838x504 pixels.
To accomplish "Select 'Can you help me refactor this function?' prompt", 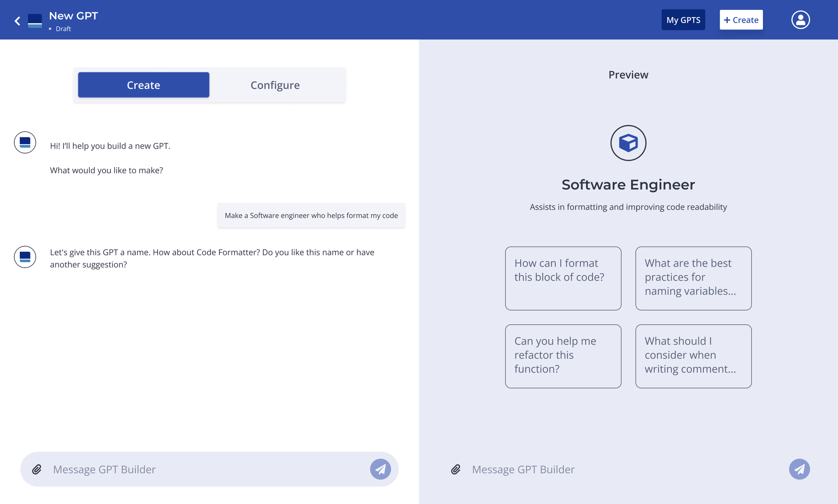I will pos(563,356).
